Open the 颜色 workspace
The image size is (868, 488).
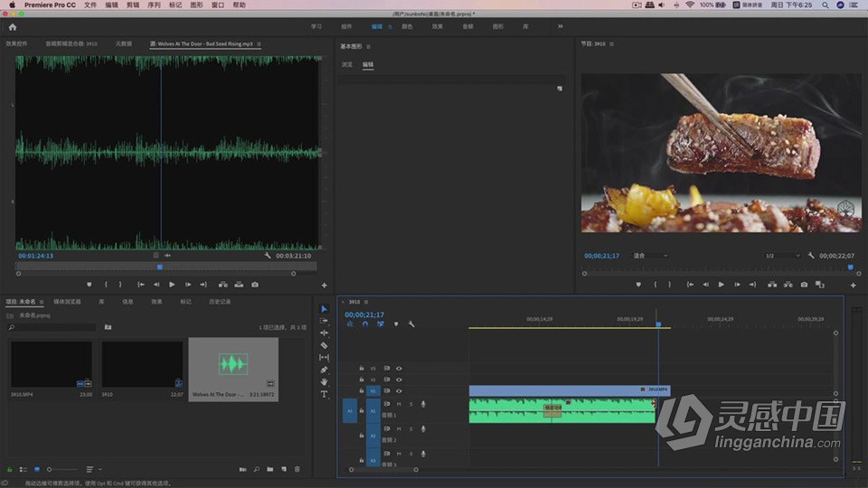(407, 26)
